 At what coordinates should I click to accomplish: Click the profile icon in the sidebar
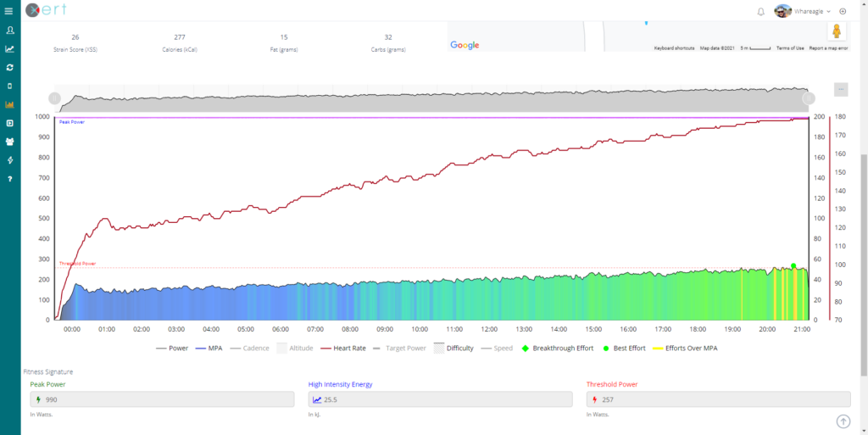click(9, 31)
